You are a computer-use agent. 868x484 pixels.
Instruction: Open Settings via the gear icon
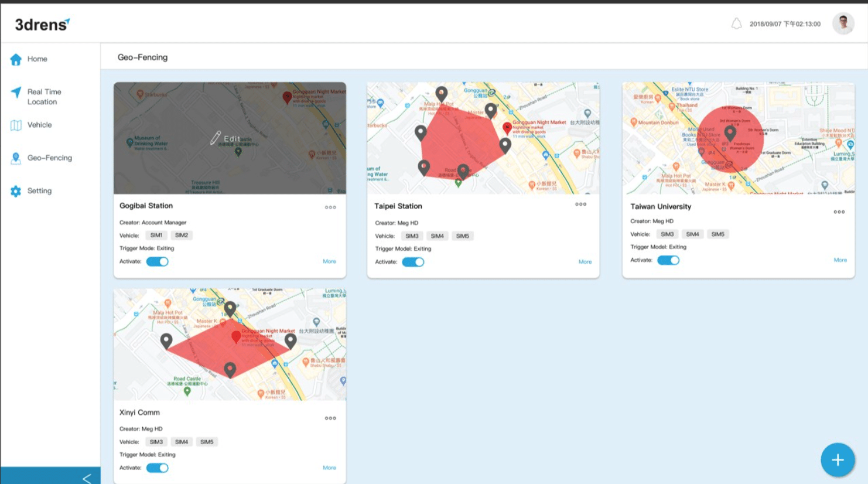16,190
